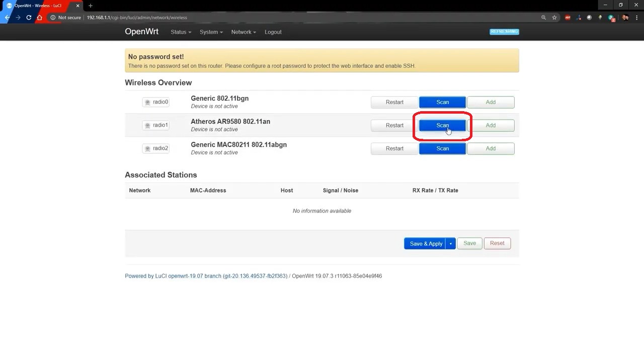Click the Associated Stations heading
This screenshot has height=349, width=644.
[161, 175]
